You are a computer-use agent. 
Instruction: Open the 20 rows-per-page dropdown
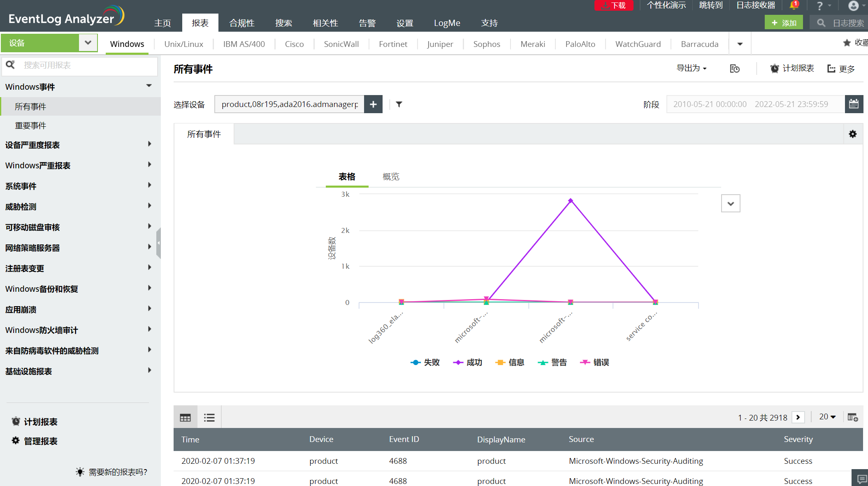[x=827, y=417]
